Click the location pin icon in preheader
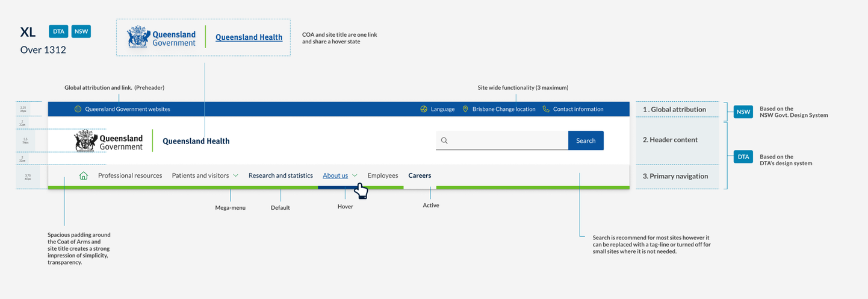This screenshot has width=868, height=299. point(465,109)
